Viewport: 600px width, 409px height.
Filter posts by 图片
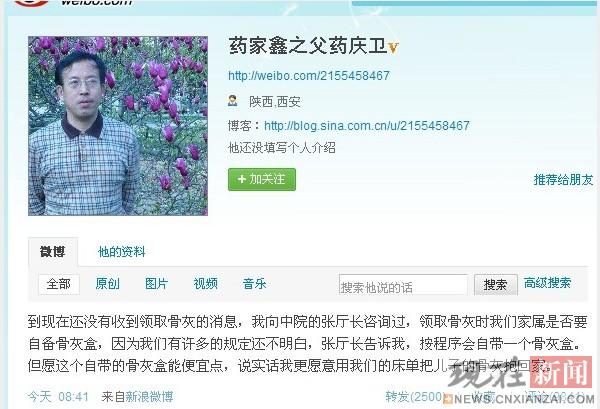[157, 284]
